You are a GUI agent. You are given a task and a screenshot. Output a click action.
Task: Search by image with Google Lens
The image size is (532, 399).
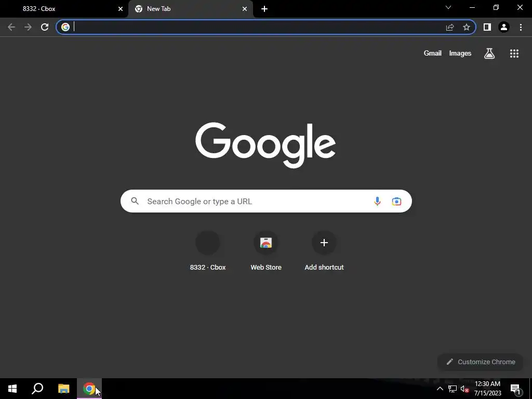[396, 201]
